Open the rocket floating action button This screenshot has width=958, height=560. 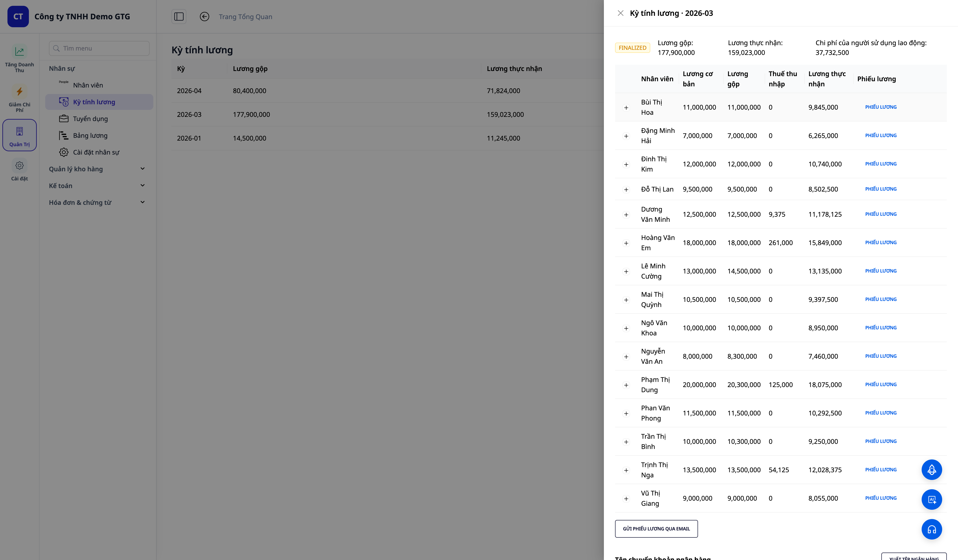pos(931,470)
